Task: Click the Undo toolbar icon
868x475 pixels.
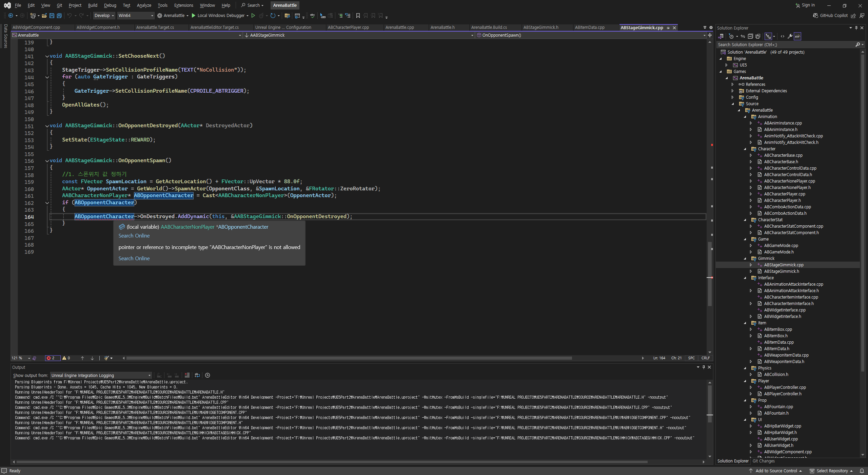Action: pos(69,16)
